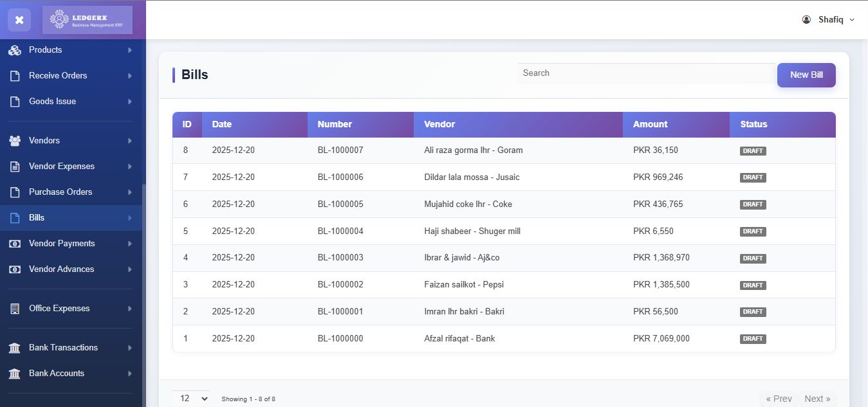Open the Shafiq user account dropdown
This screenshot has height=407, width=868.
[x=829, y=20]
